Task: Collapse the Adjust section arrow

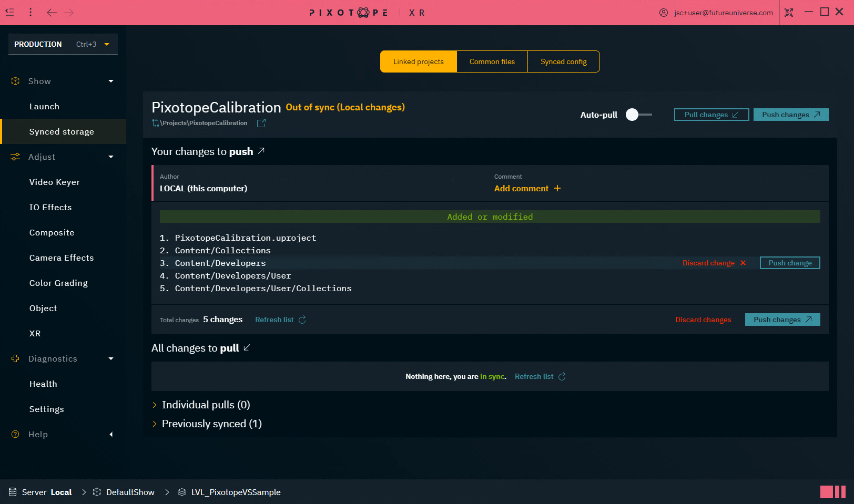Action: coord(111,157)
